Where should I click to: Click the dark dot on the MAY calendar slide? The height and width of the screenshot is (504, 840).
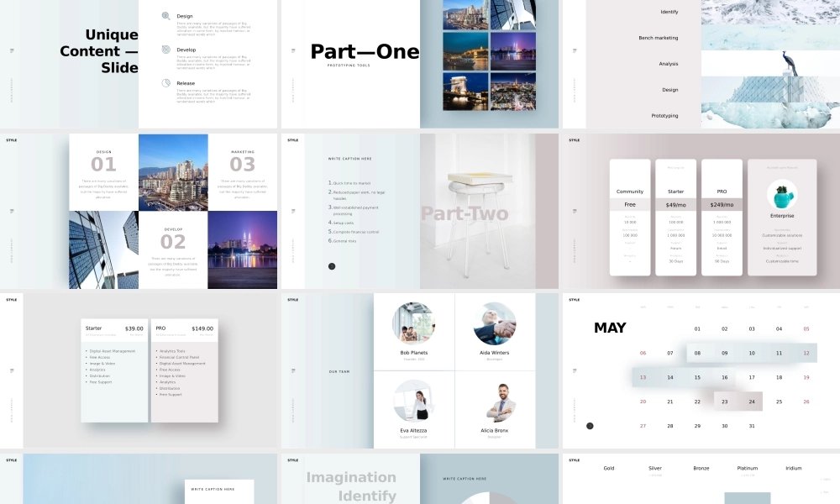click(590, 426)
